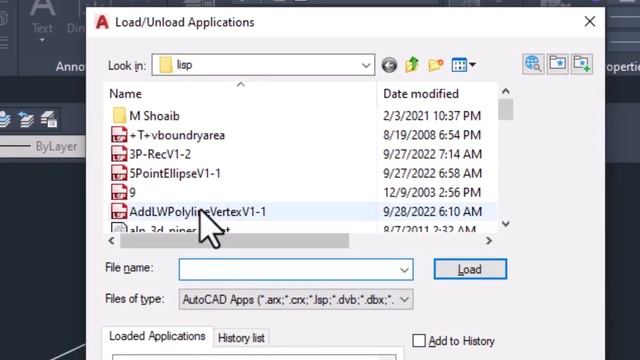Click the LSP icon beside 3P-RecV1-2
The width and height of the screenshot is (640, 360).
[x=119, y=154]
